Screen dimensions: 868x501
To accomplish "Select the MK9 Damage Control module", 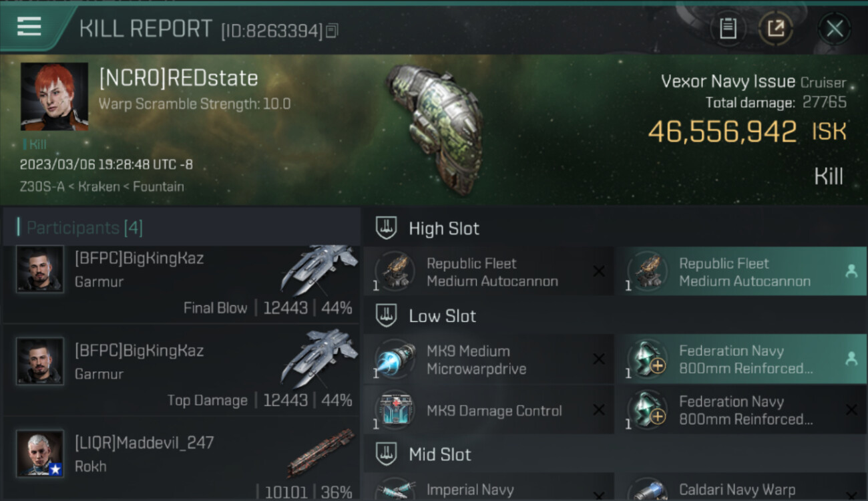I will click(x=489, y=410).
